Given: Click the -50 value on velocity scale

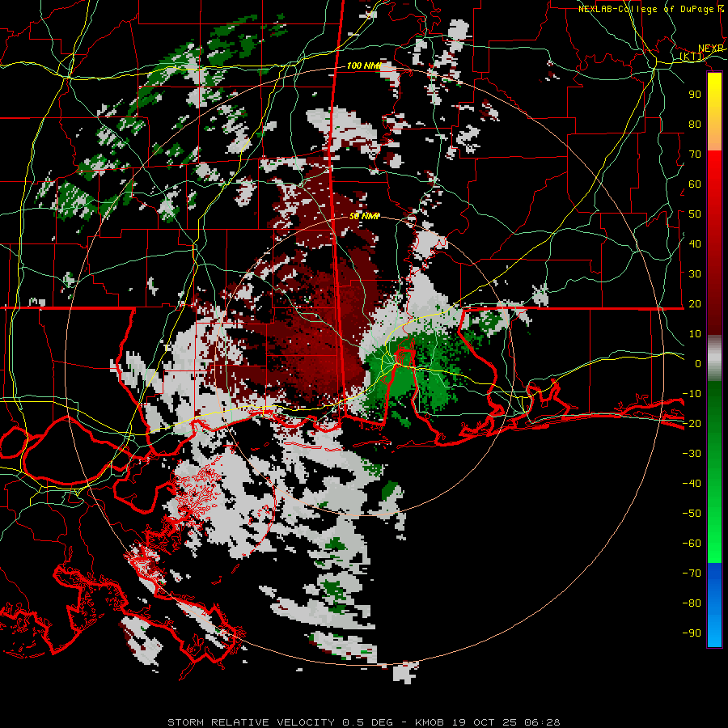Looking at the screenshot, I should 692,513.
